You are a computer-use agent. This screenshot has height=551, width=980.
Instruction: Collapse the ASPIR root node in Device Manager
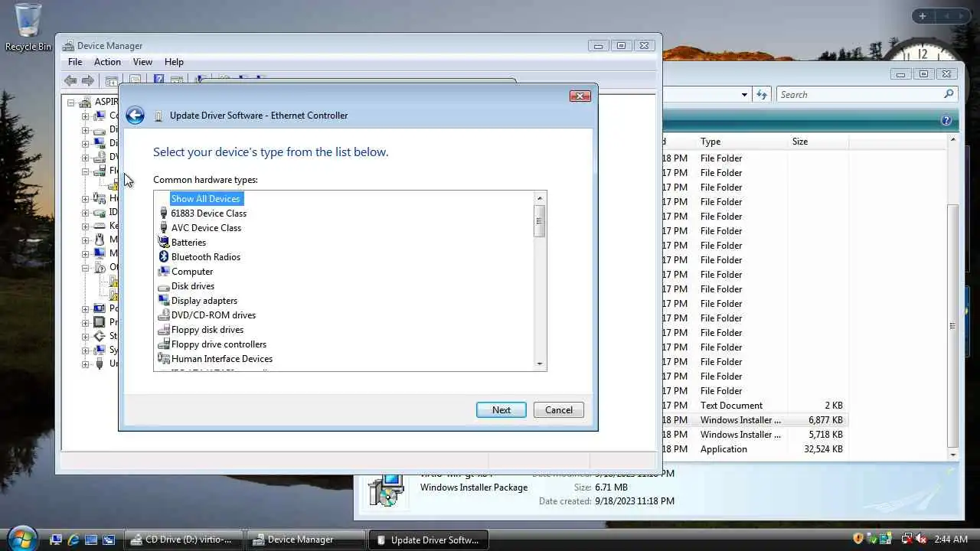[x=71, y=103]
